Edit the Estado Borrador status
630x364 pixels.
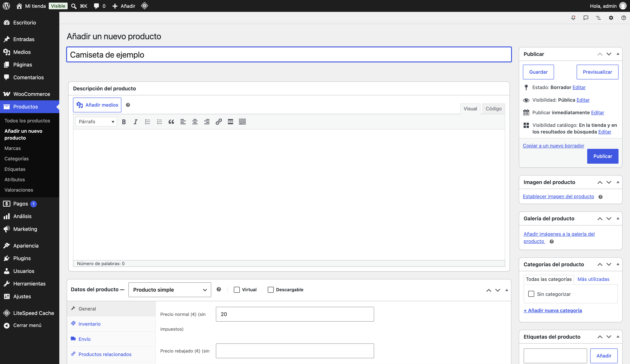(x=579, y=87)
